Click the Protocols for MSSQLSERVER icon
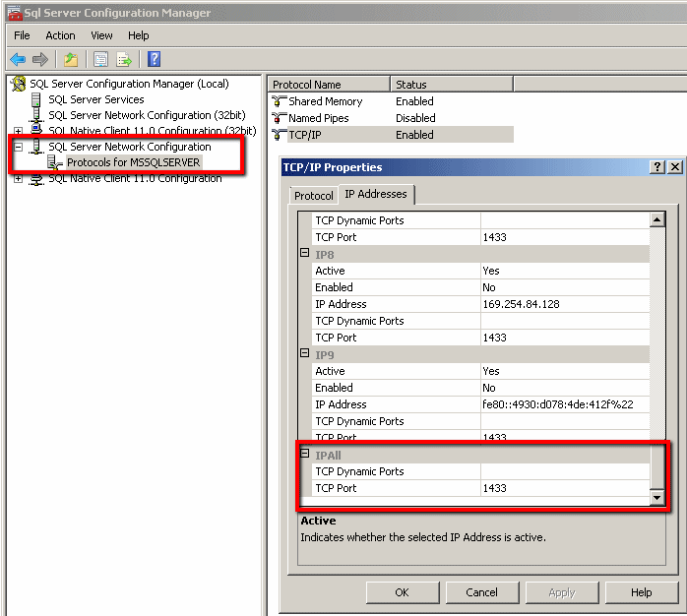 (55, 162)
